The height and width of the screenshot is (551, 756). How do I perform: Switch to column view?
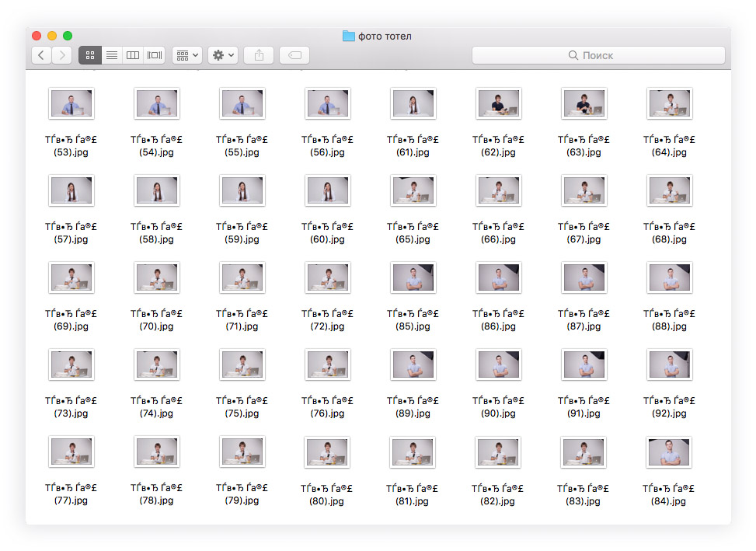(x=133, y=55)
